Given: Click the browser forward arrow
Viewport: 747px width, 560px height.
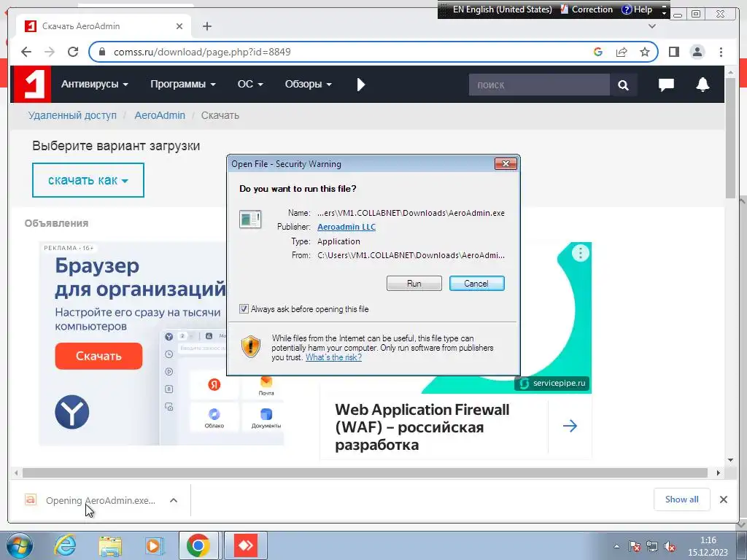Looking at the screenshot, I should coord(50,52).
